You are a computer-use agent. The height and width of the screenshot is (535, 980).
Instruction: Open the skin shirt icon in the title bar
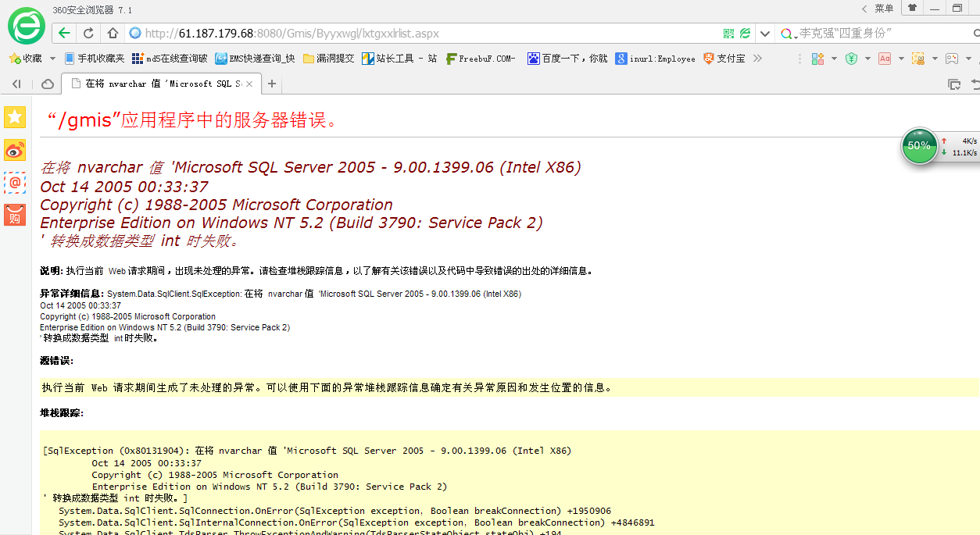pyautogui.click(x=912, y=8)
